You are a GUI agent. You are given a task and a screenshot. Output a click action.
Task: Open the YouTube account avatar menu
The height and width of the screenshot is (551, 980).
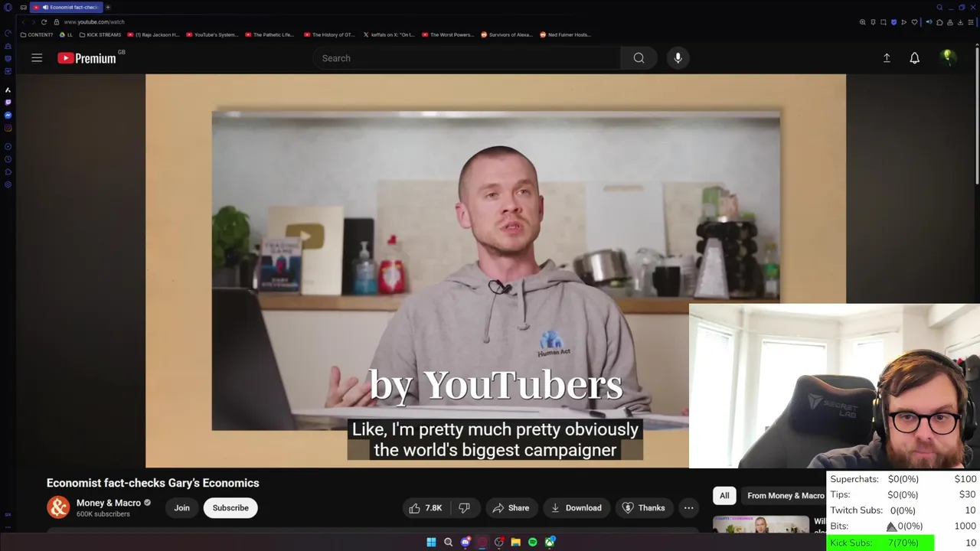(948, 58)
